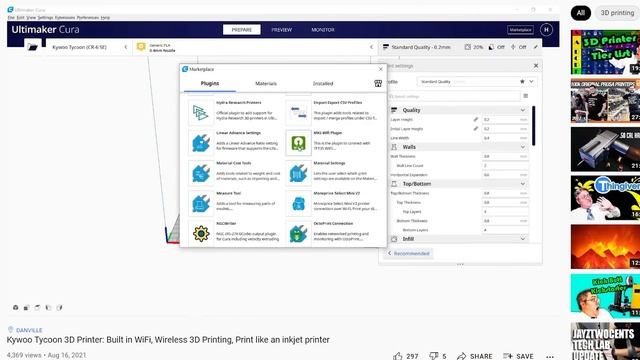Click the infill 20% icon

click(467, 47)
